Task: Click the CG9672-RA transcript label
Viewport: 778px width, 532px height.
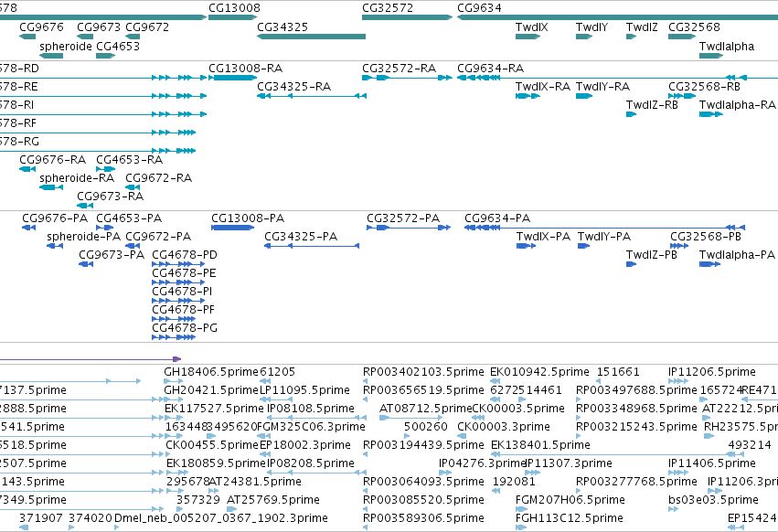Action: [x=158, y=178]
